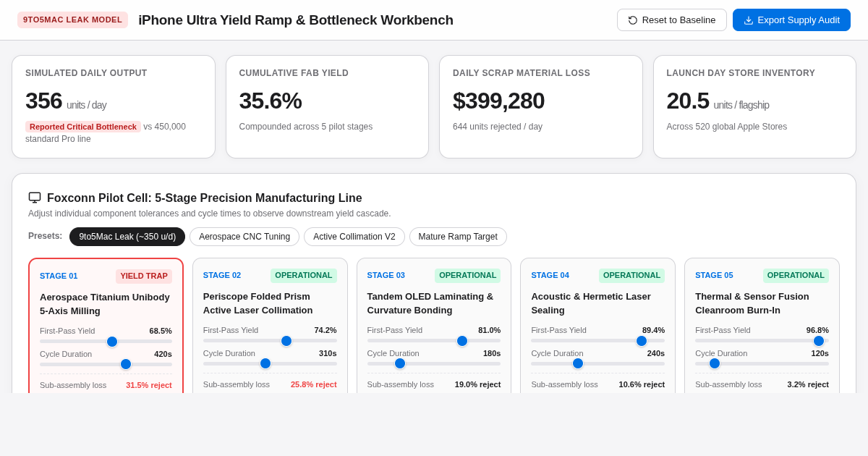Reset to Baseline
The height and width of the screenshot is (456, 868).
672,20
